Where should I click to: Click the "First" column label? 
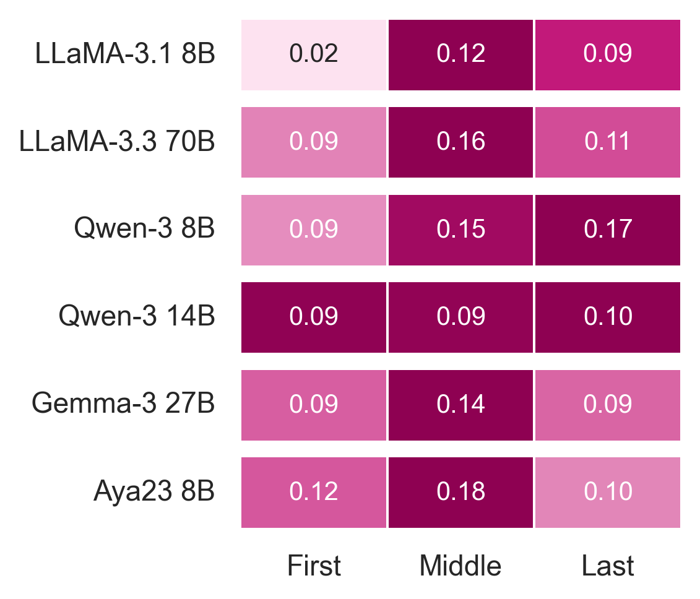click(314, 566)
